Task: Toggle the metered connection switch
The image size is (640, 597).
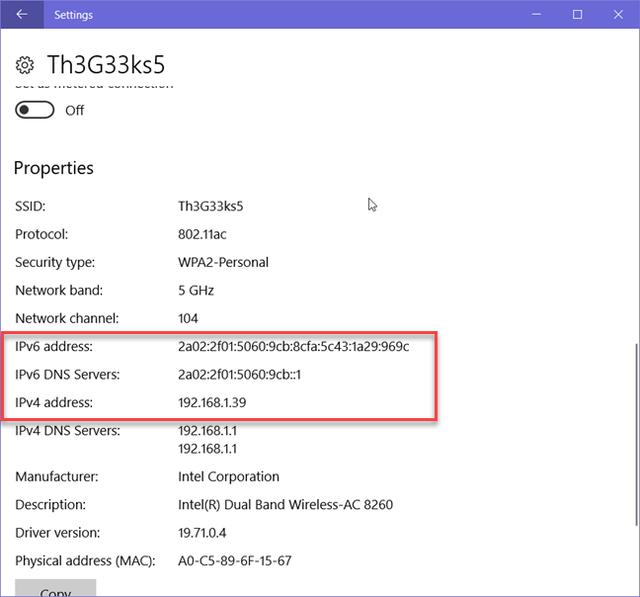Action: [35, 110]
